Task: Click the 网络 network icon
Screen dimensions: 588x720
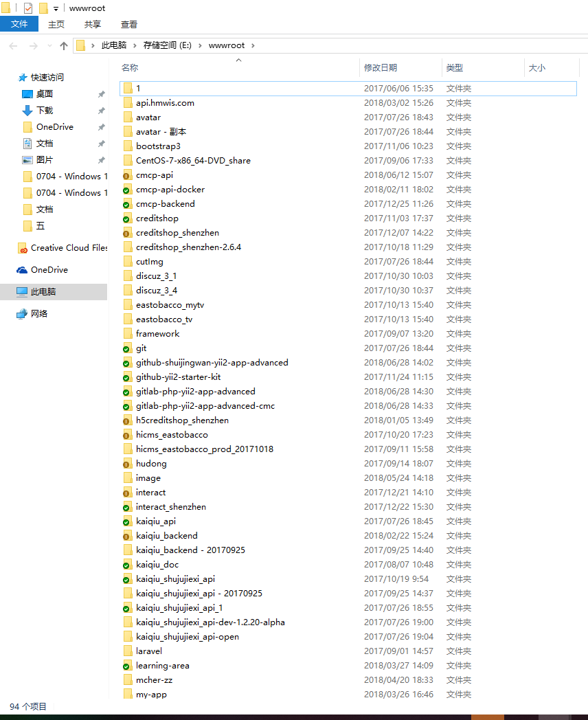Action: coord(22,314)
